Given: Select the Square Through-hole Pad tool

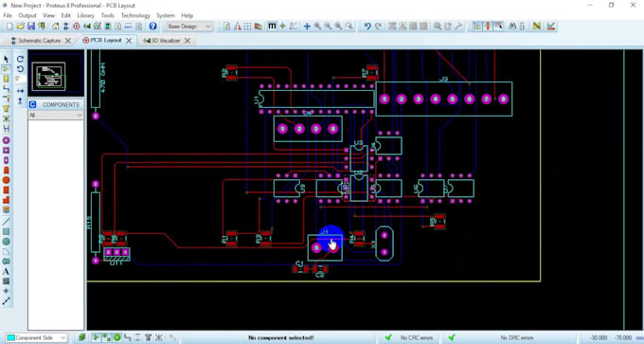Looking at the screenshot, I should point(7,151).
